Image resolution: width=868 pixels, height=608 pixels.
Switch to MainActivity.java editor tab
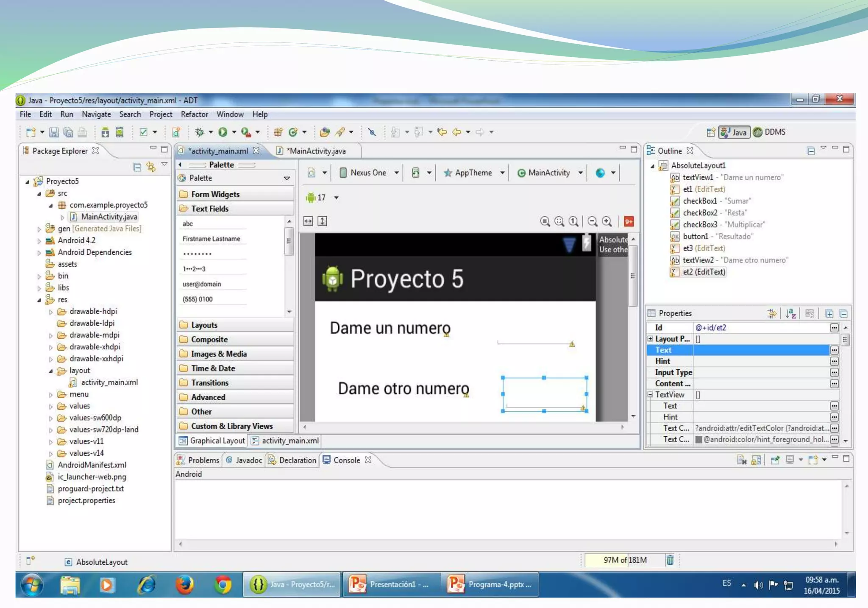click(x=316, y=151)
